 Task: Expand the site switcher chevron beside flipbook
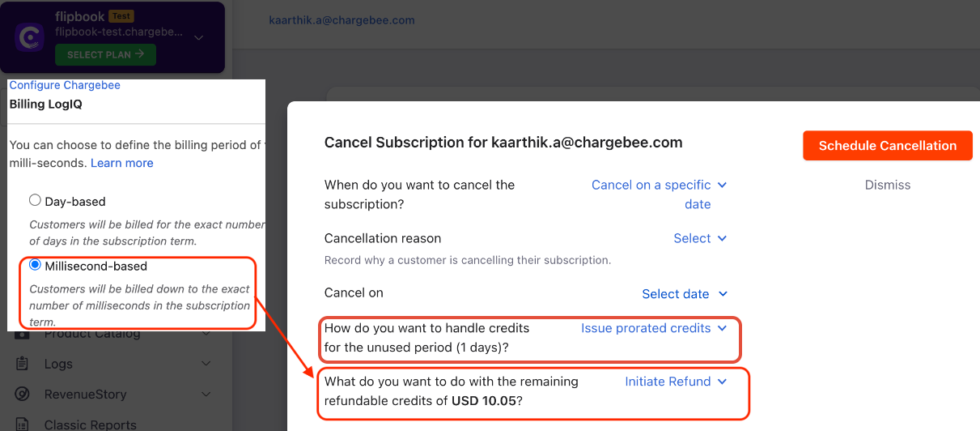pos(199,37)
